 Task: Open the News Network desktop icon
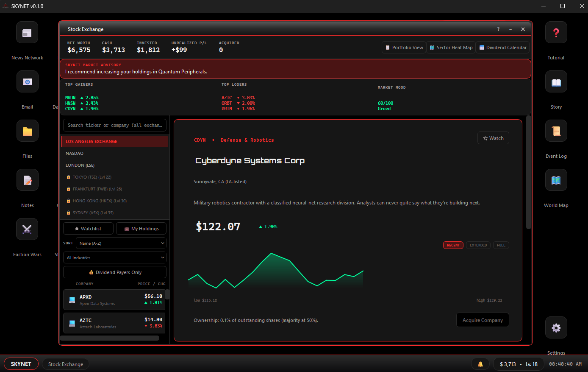point(27,33)
